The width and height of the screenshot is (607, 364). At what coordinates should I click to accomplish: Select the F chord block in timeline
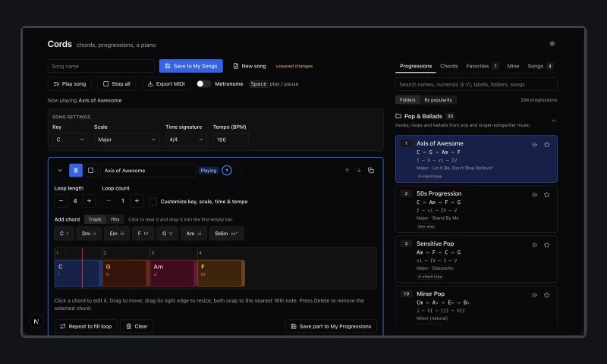pos(221,273)
